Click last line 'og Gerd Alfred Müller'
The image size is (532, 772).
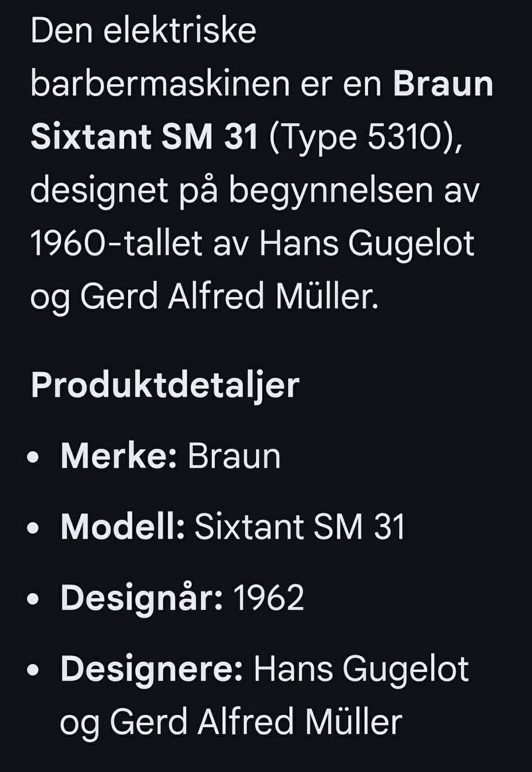point(231,722)
